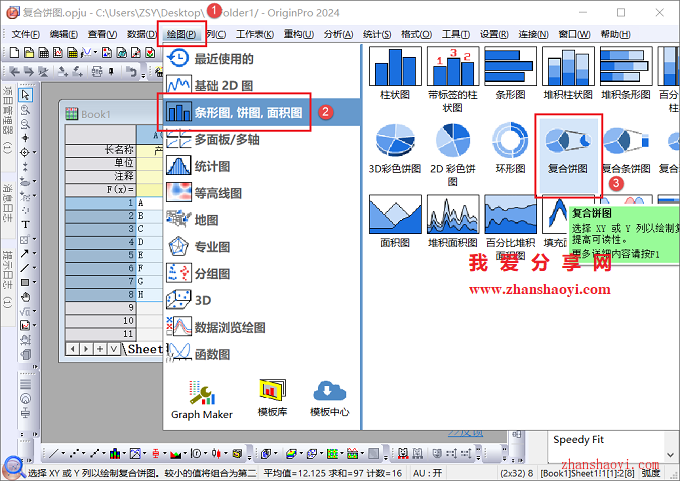Open the 工作表(K) menu

click(x=255, y=34)
